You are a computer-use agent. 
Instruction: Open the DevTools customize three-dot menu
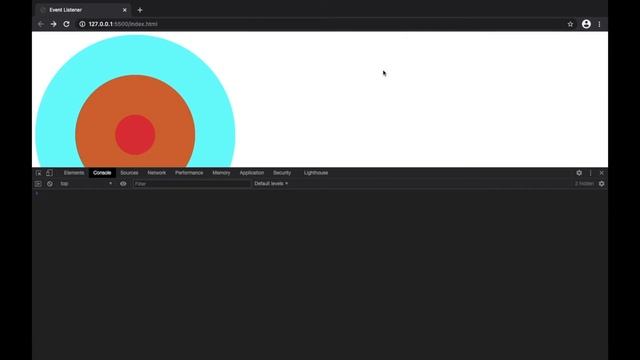pyautogui.click(x=590, y=173)
